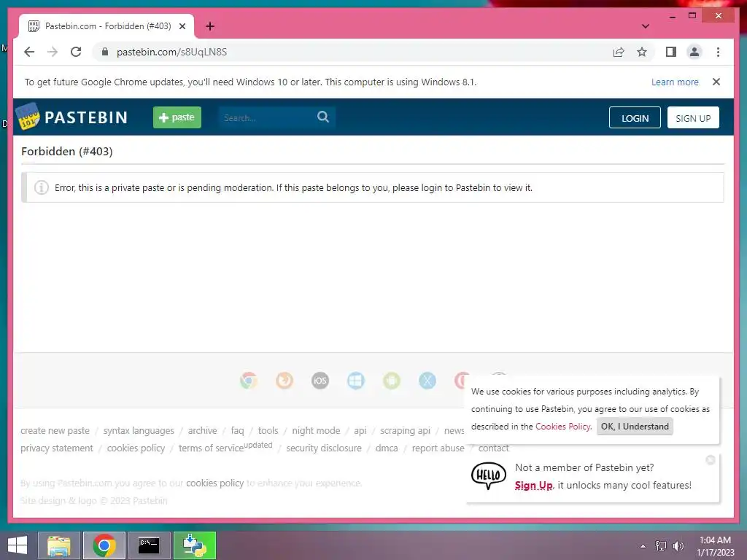The width and height of the screenshot is (747, 560).
Task: Open the privacy statement link
Action: [x=57, y=448]
